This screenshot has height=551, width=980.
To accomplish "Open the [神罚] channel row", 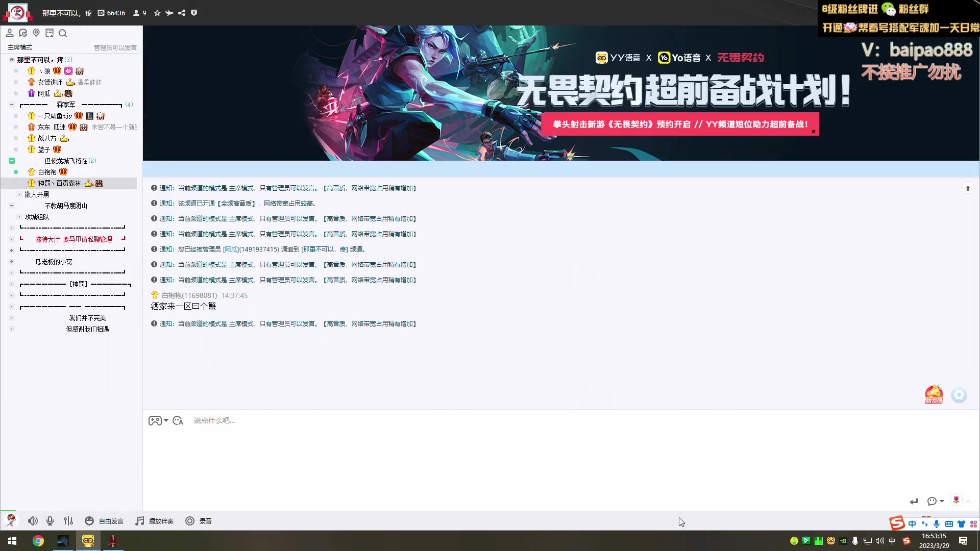I will pyautogui.click(x=76, y=284).
